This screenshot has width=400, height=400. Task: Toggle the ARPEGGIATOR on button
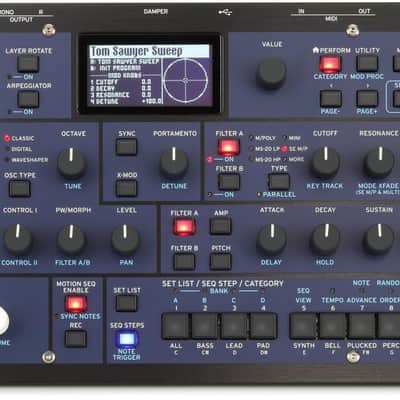point(28,99)
